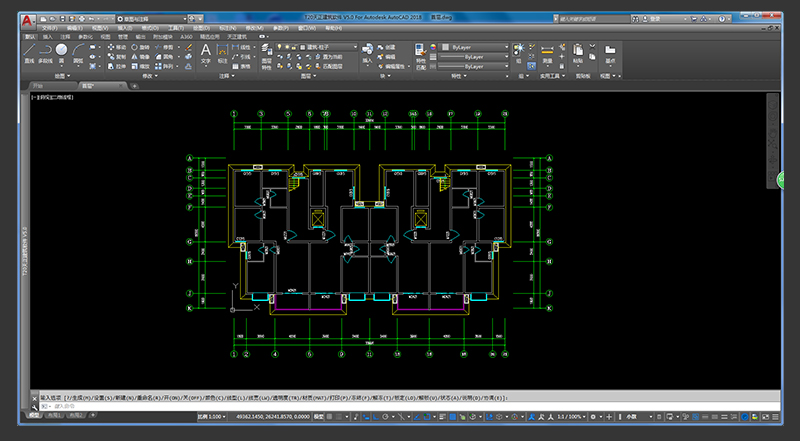The height and width of the screenshot is (441, 800).
Task: Click the Stretch (拉伸) tool
Action: [x=117, y=66]
